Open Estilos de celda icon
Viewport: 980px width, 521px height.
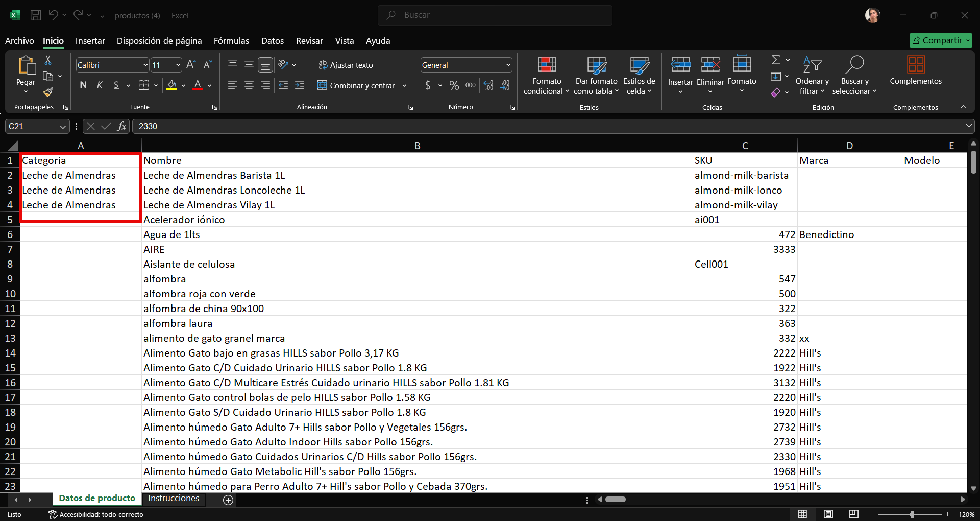tap(639, 65)
